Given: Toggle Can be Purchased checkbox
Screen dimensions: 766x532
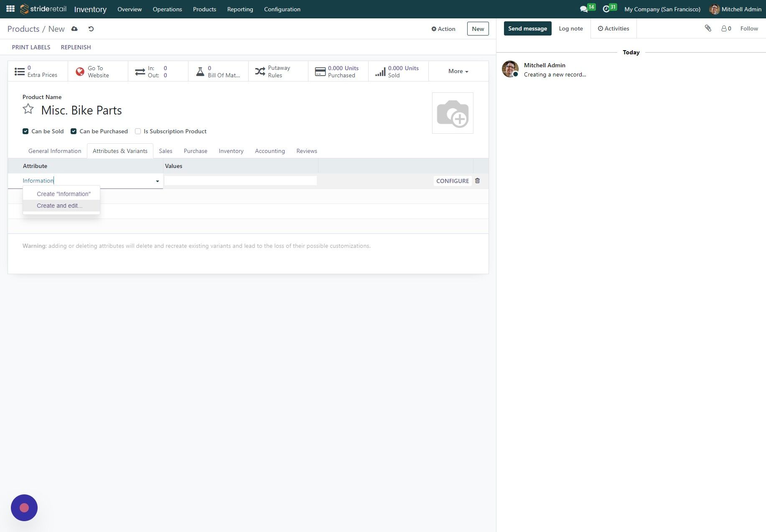Looking at the screenshot, I should (74, 131).
